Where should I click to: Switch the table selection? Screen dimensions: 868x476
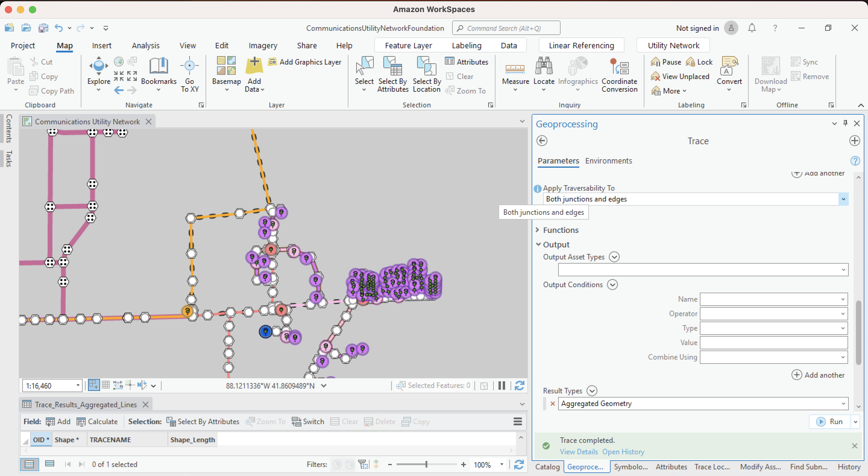[308, 421]
